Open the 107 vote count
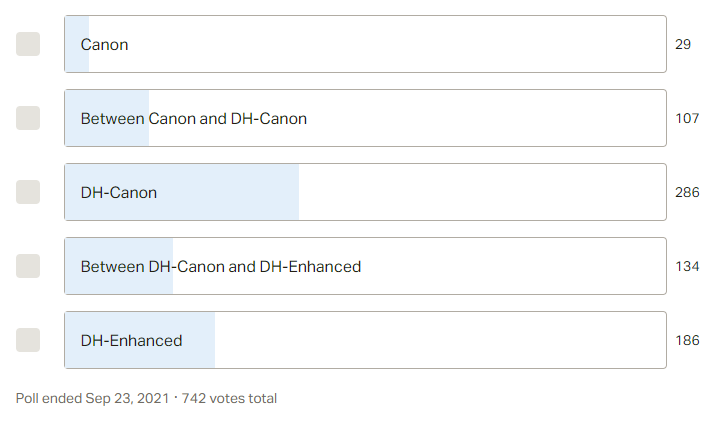 (x=687, y=118)
